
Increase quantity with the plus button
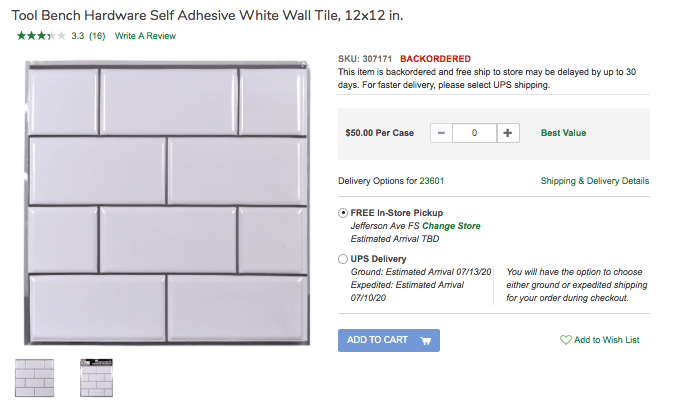[x=507, y=132]
